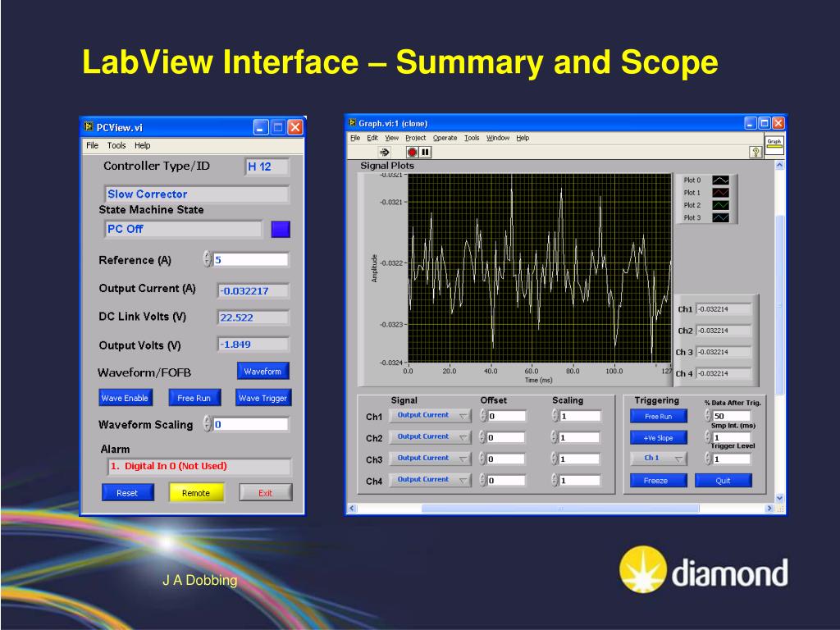
Task: Open Ch3 signal dropdown Output Current
Action: (x=430, y=458)
